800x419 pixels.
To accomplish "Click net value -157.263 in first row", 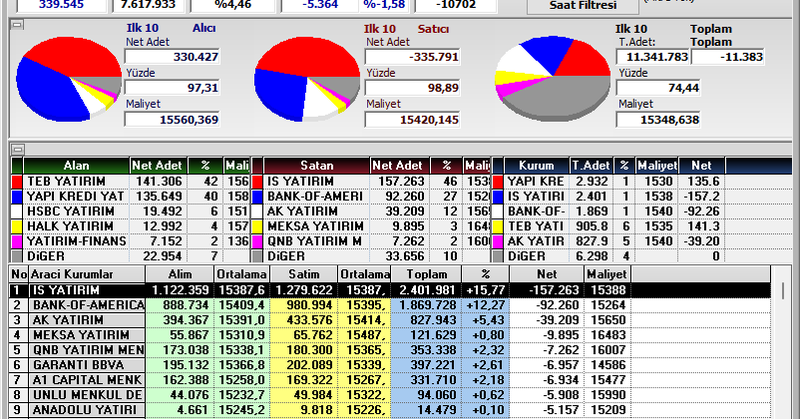I will [553, 290].
